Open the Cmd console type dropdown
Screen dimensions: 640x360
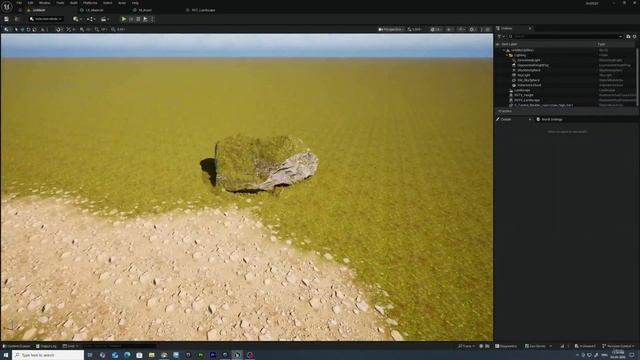[x=70, y=346]
